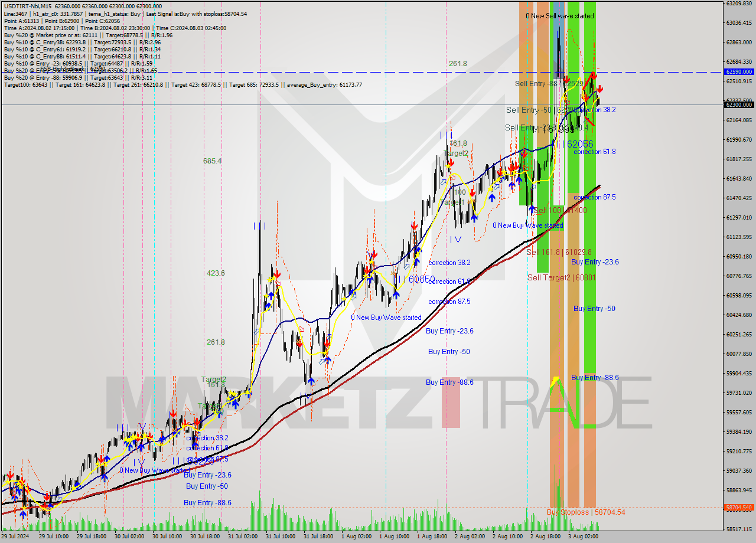Viewport: 756px width, 543px height.
Task: Click 61643.840 on the price axis
Action: pyautogui.click(x=739, y=179)
